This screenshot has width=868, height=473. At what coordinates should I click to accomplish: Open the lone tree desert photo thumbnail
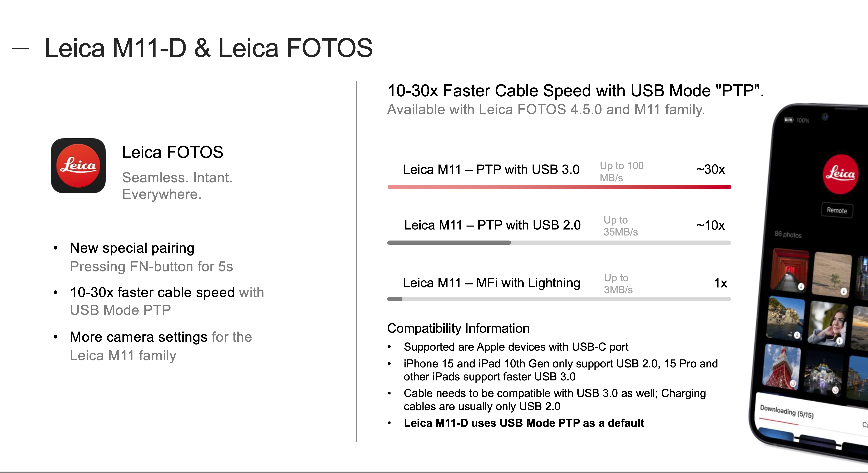[x=832, y=274]
